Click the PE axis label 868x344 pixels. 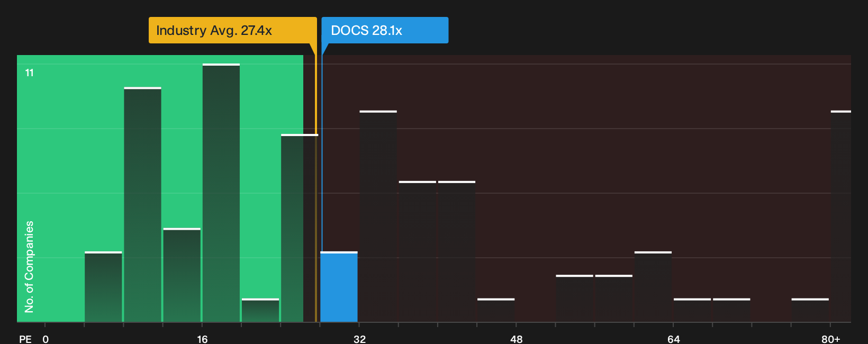click(x=25, y=339)
